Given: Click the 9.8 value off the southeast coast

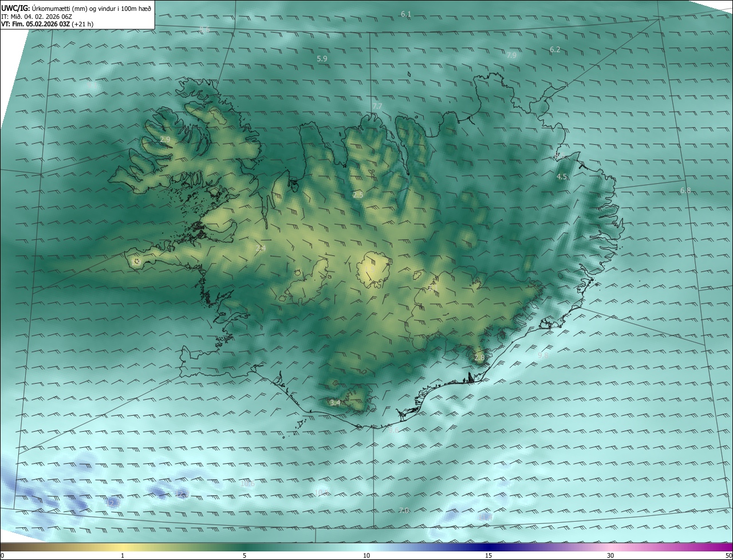Looking at the screenshot, I should tap(543, 356).
